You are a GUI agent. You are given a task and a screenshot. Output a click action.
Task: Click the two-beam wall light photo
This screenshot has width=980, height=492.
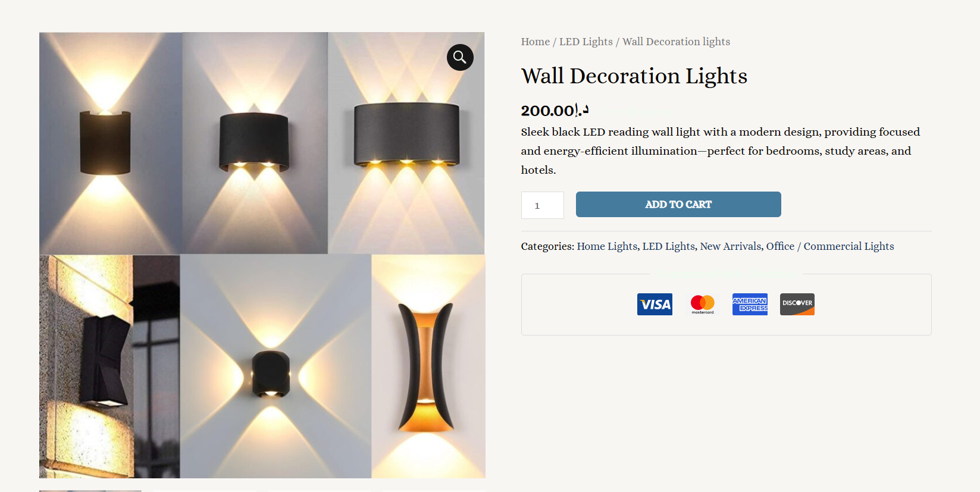click(255, 143)
